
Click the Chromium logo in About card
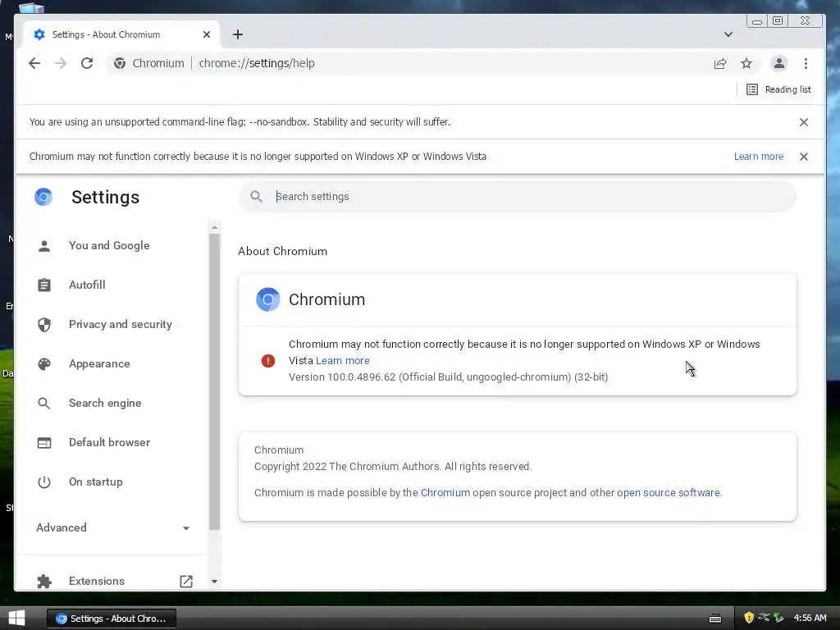point(268,299)
